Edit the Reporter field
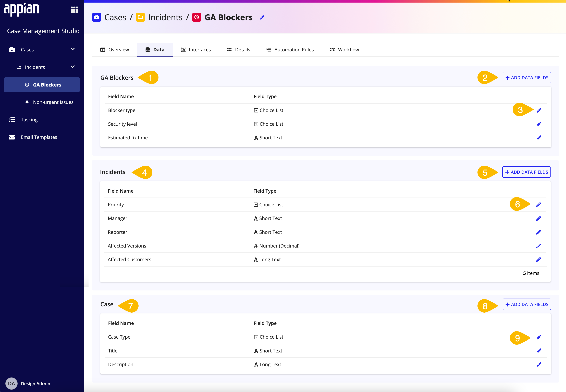Image resolution: width=566 pixels, height=392 pixels. 538,232
